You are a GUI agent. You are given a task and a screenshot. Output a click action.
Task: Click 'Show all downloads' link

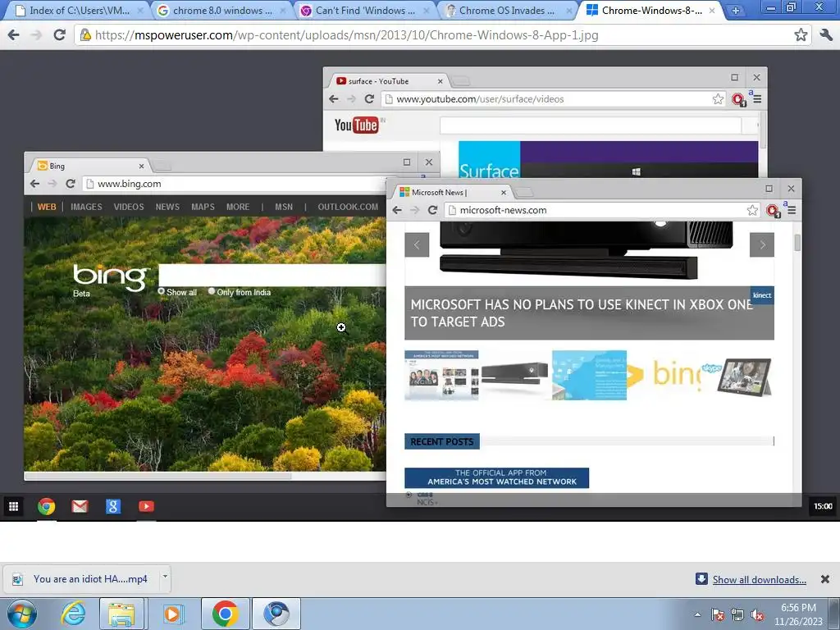pyautogui.click(x=759, y=580)
